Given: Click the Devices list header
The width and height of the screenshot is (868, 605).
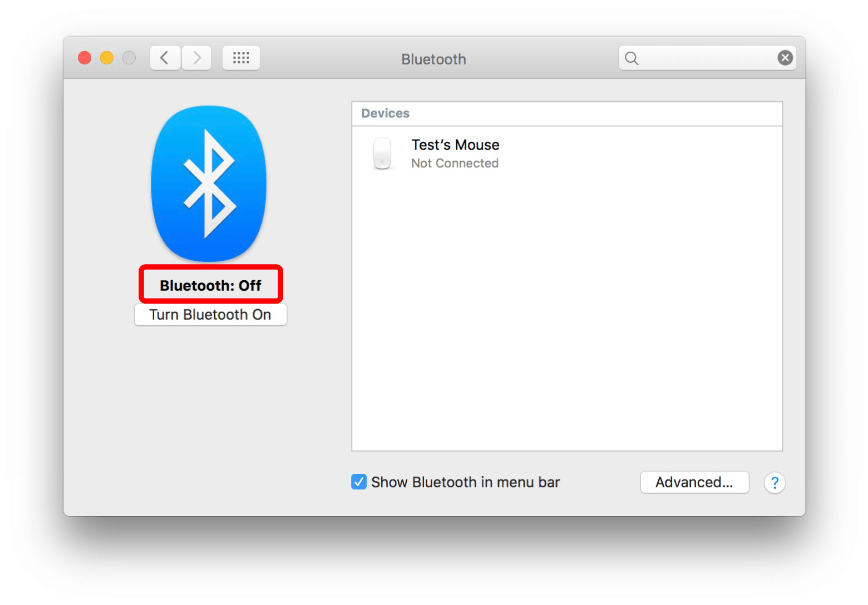Looking at the screenshot, I should click(x=567, y=113).
